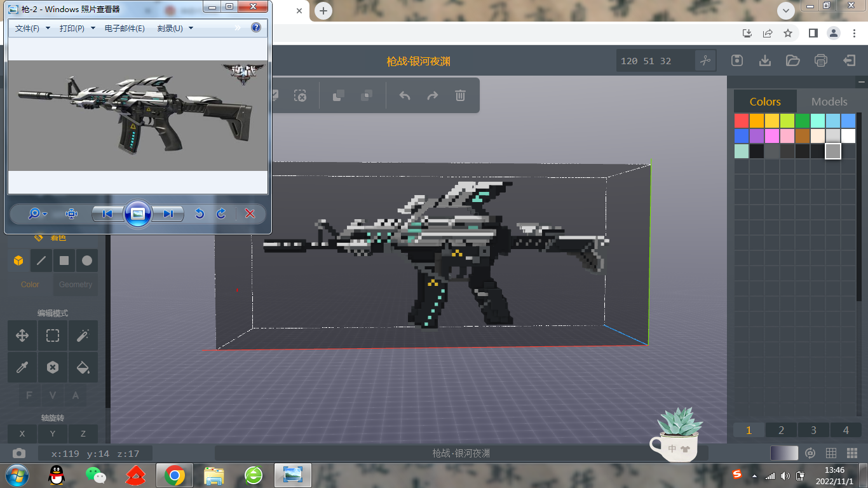Click the deselect dashed-box X icon

[x=301, y=95]
